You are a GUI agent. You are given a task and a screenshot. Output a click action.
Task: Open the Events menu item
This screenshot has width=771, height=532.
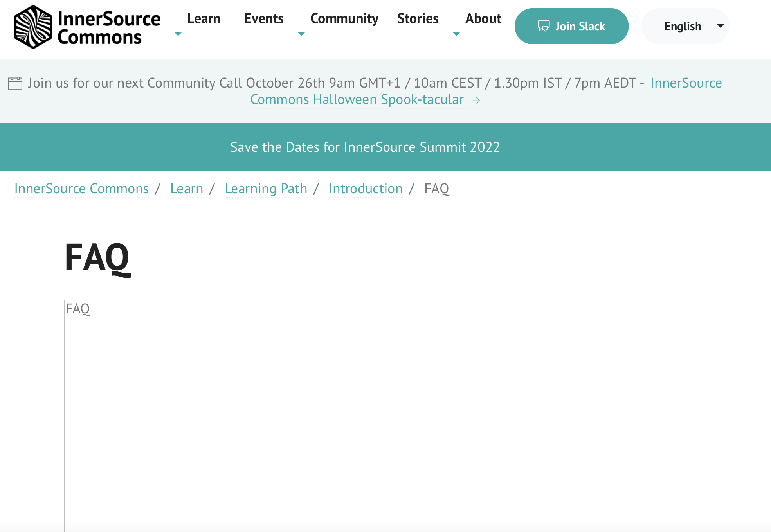(264, 18)
